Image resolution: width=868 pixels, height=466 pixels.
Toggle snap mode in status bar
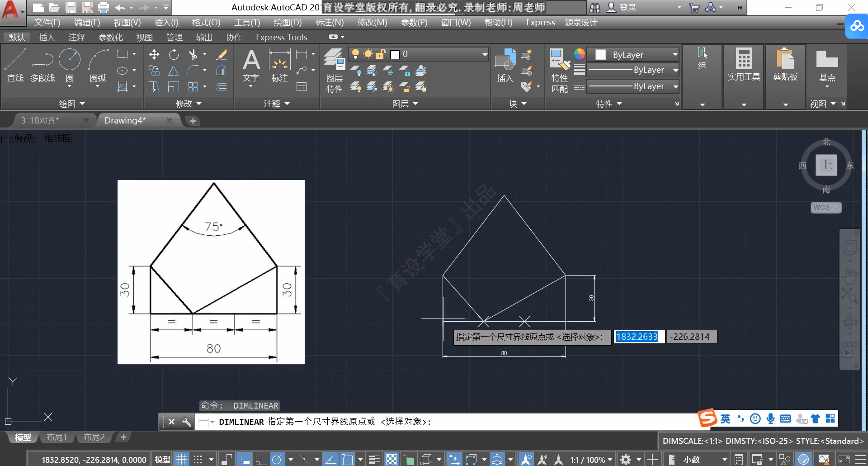pos(198,460)
